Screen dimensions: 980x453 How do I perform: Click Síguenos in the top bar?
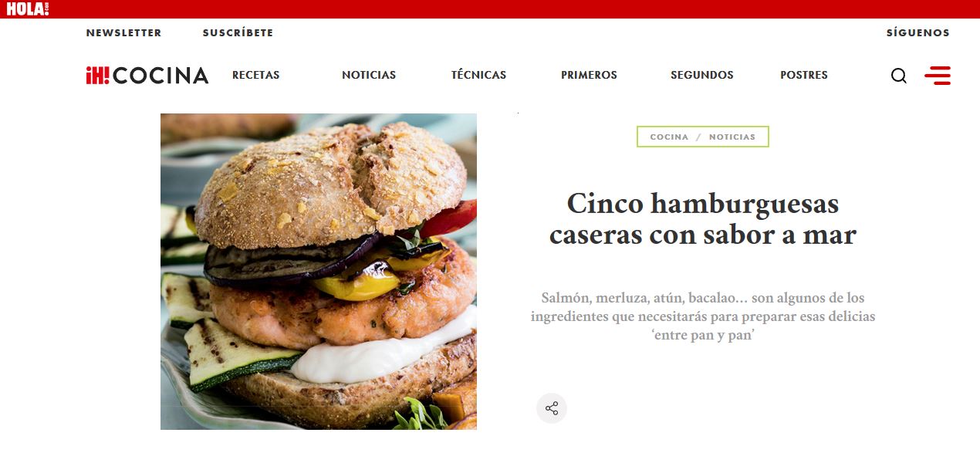[x=917, y=33]
